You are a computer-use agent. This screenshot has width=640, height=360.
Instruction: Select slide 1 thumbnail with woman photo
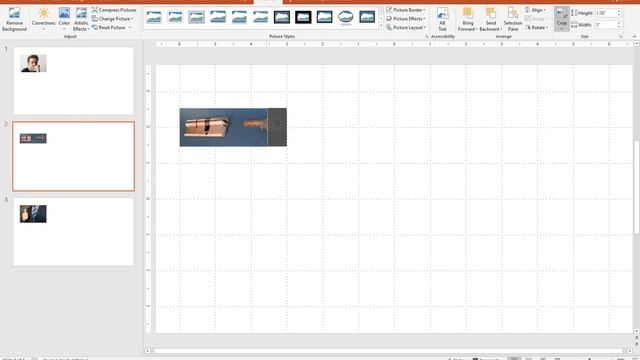pyautogui.click(x=73, y=81)
